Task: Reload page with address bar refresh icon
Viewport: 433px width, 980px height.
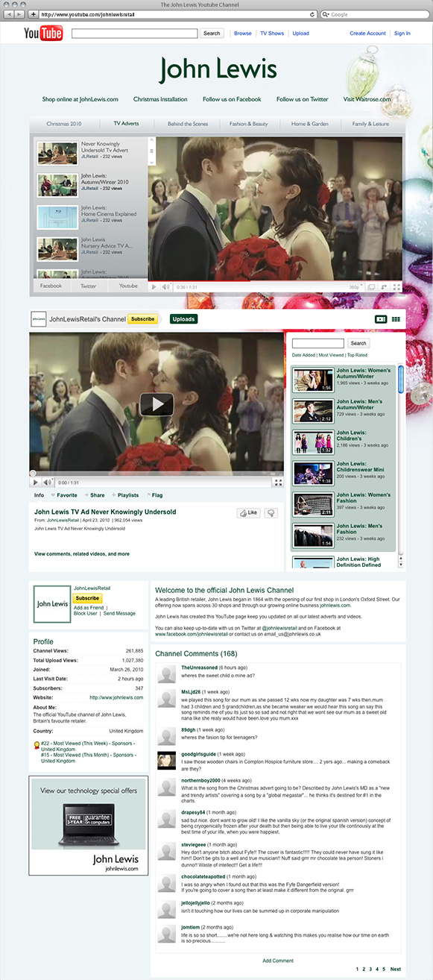Action: 312,14
